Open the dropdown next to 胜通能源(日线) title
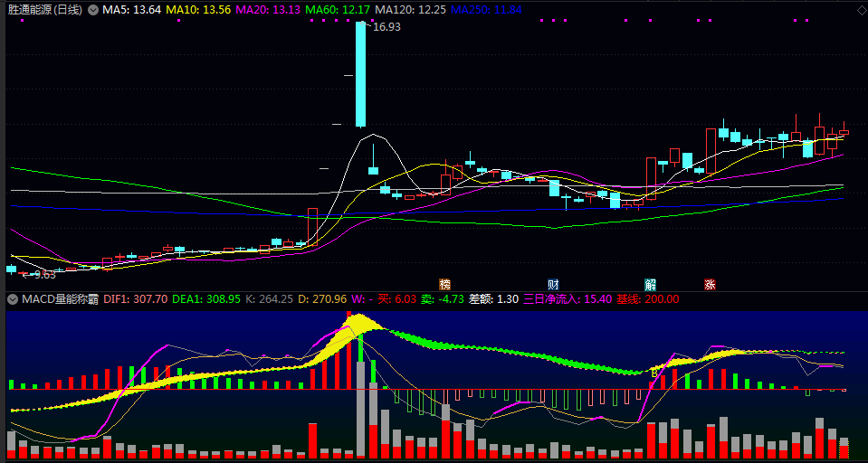 pos(92,10)
